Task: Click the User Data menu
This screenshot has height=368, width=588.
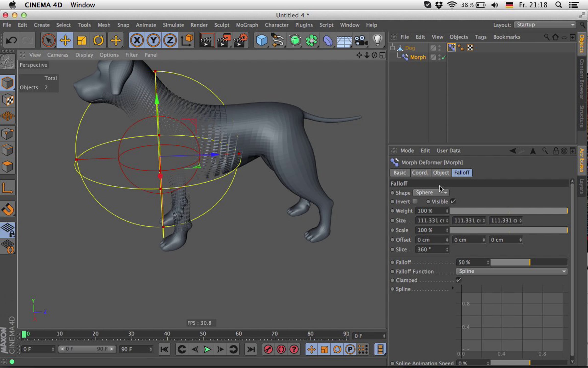Action: (x=449, y=151)
